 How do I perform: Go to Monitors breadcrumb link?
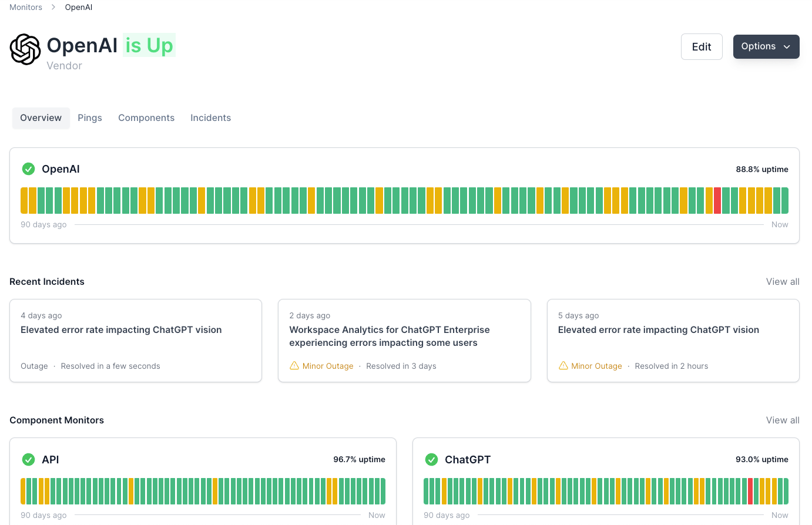coord(26,7)
